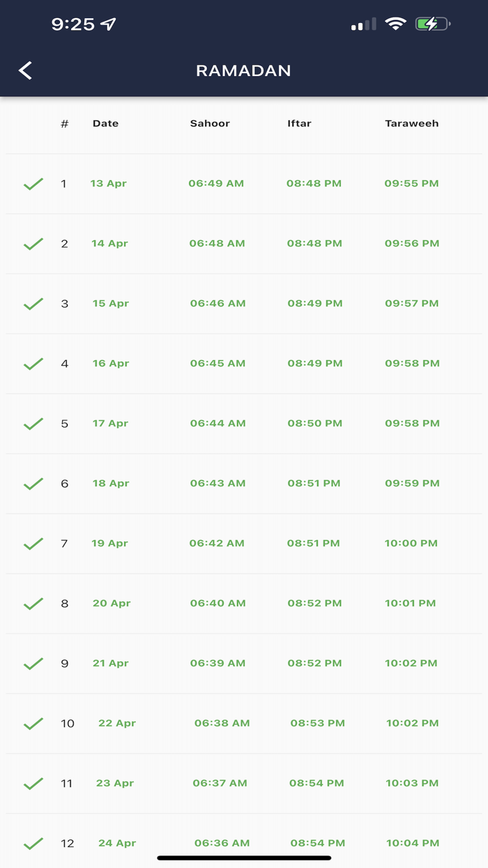
Task: Go back using the arrow icon
Action: point(25,70)
